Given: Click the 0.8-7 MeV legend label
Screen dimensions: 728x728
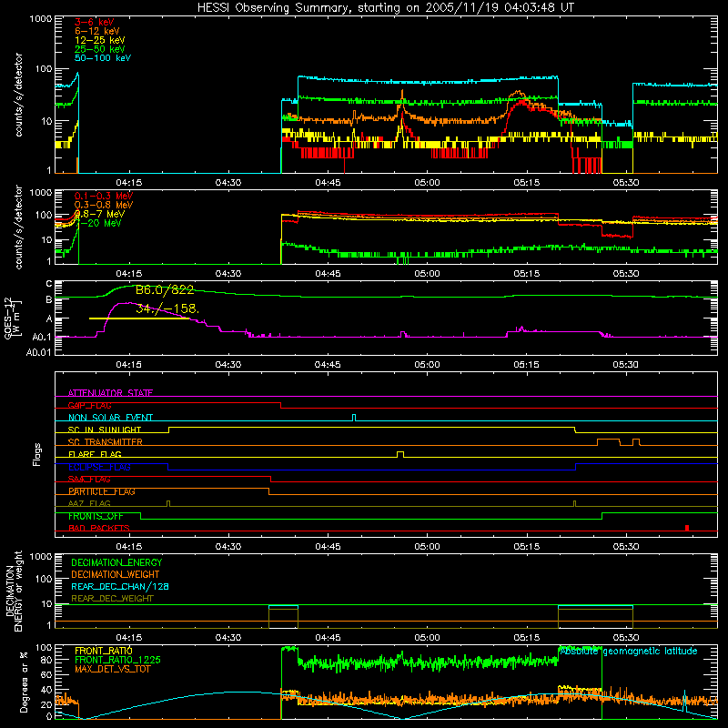Looking at the screenshot, I should point(99,214).
